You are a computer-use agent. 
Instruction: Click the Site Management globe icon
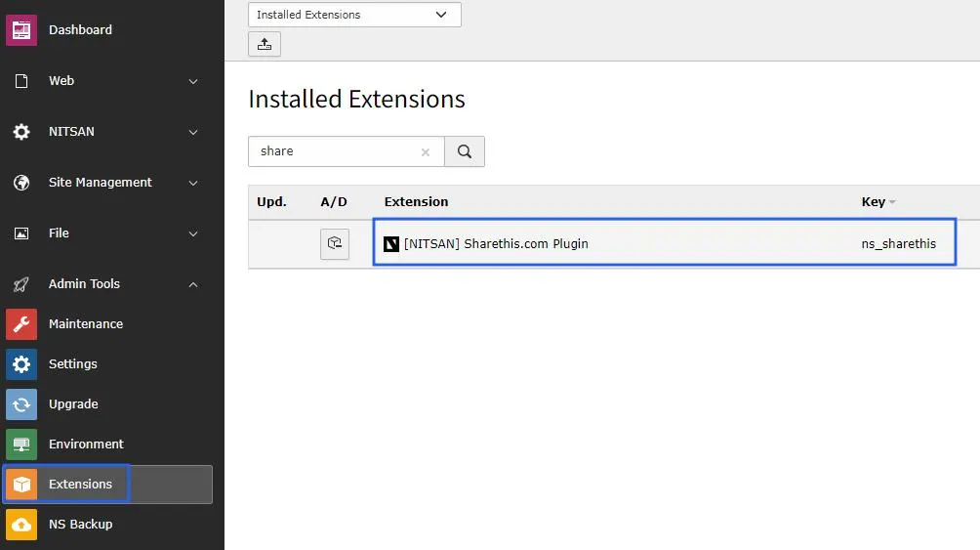coord(21,182)
